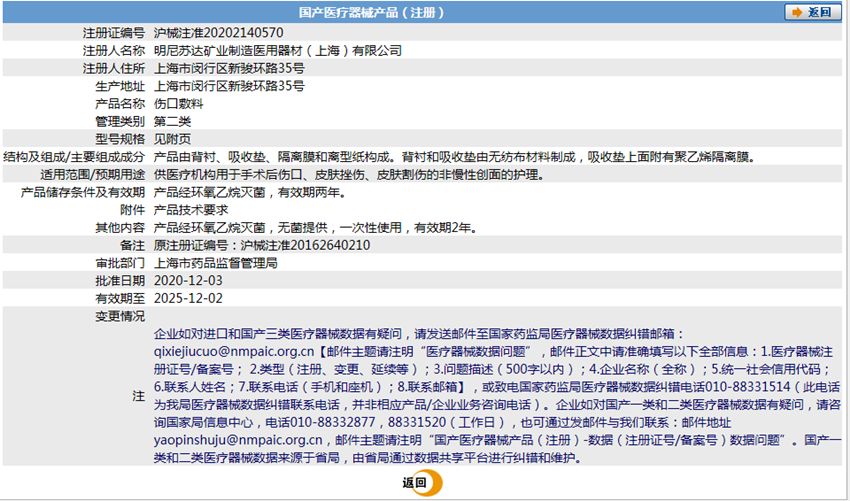Click the remark 原注册证编号：沪械注准20162640210
Image resolution: width=850 pixels, height=501 pixels.
tap(262, 245)
